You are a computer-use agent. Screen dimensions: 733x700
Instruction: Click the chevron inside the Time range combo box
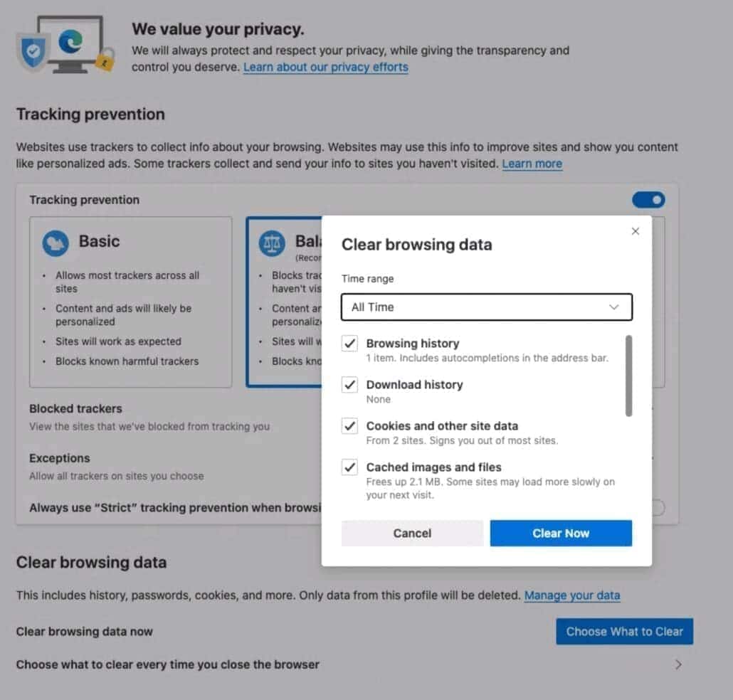[613, 307]
